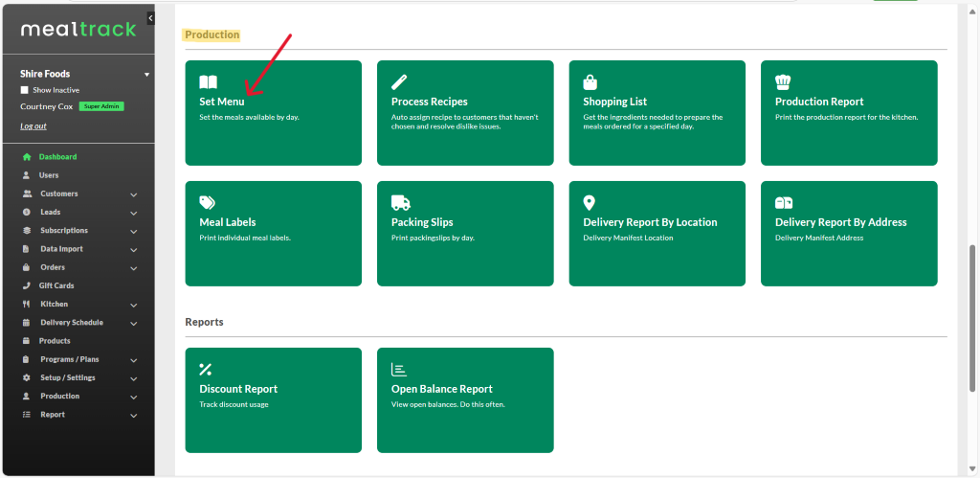
Task: Expand the Leads submenu chevron
Action: pyautogui.click(x=134, y=213)
